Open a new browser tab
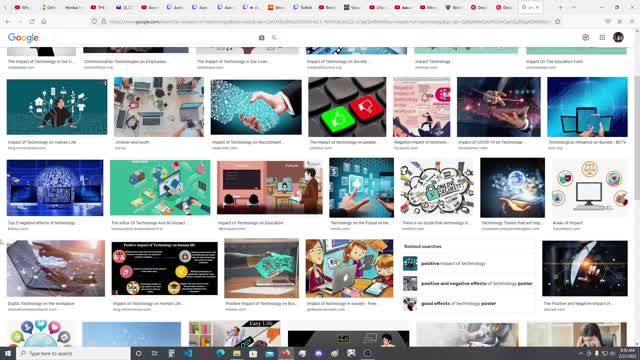 pos(560,7)
